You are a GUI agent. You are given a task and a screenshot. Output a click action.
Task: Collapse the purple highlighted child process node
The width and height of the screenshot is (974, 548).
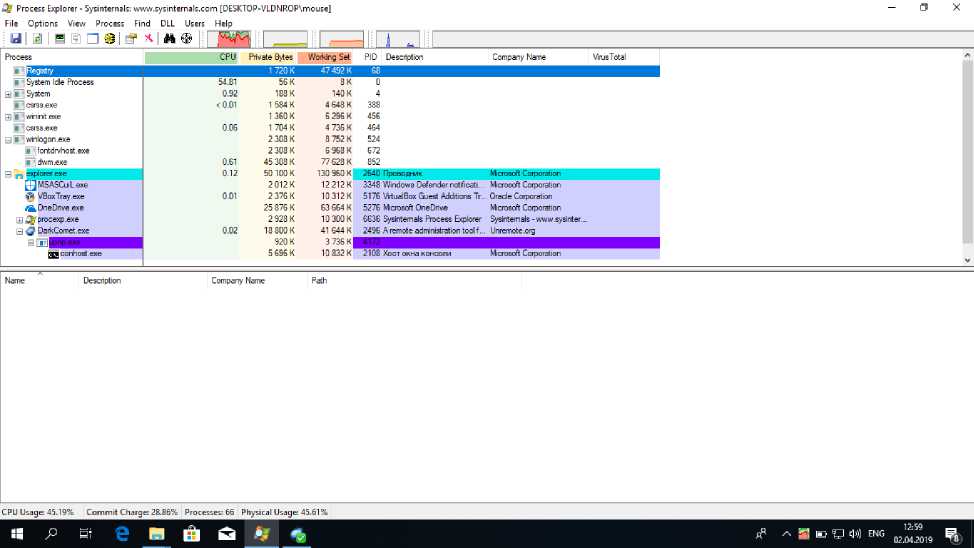tap(30, 242)
